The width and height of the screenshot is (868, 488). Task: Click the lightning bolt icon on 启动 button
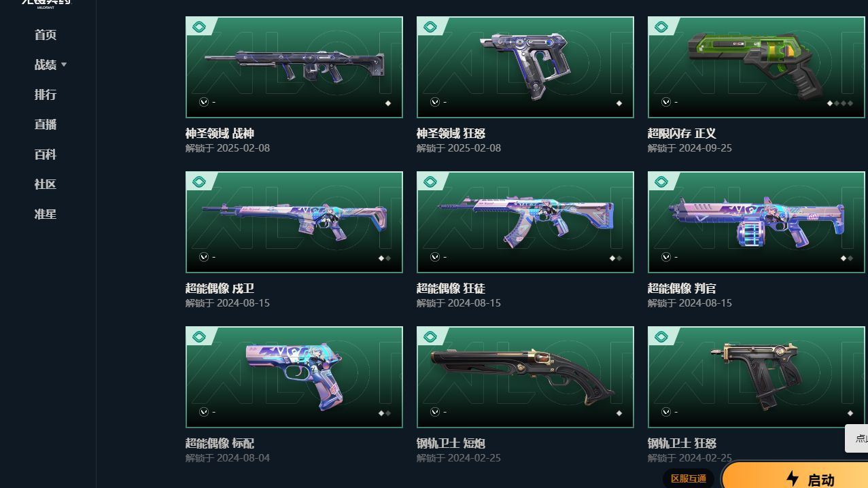pyautogui.click(x=792, y=479)
